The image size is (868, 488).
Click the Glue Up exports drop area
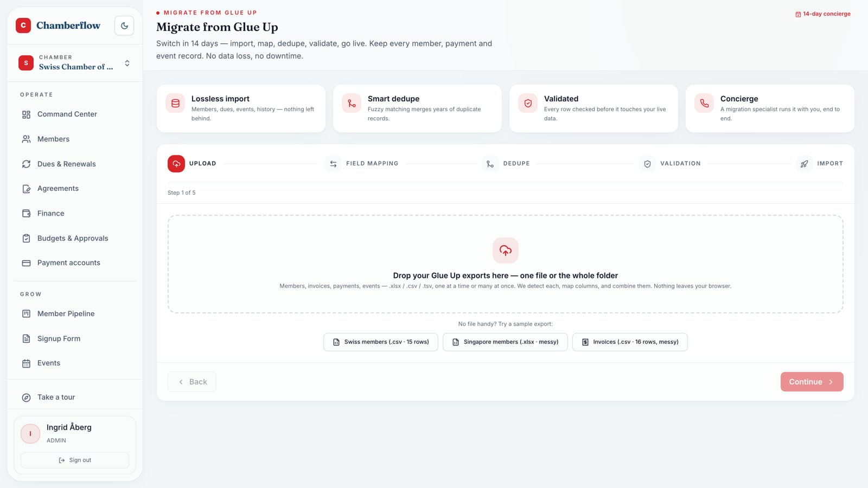[x=506, y=264]
